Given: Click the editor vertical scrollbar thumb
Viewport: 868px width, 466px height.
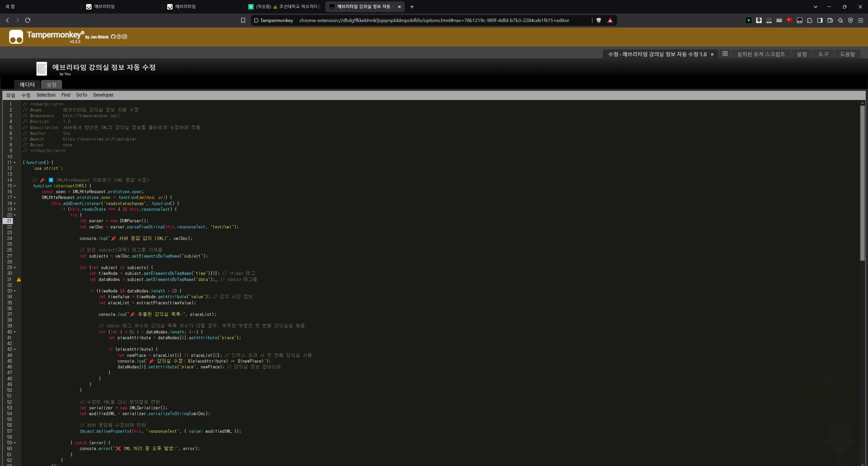Looking at the screenshot, I should pyautogui.click(x=862, y=183).
